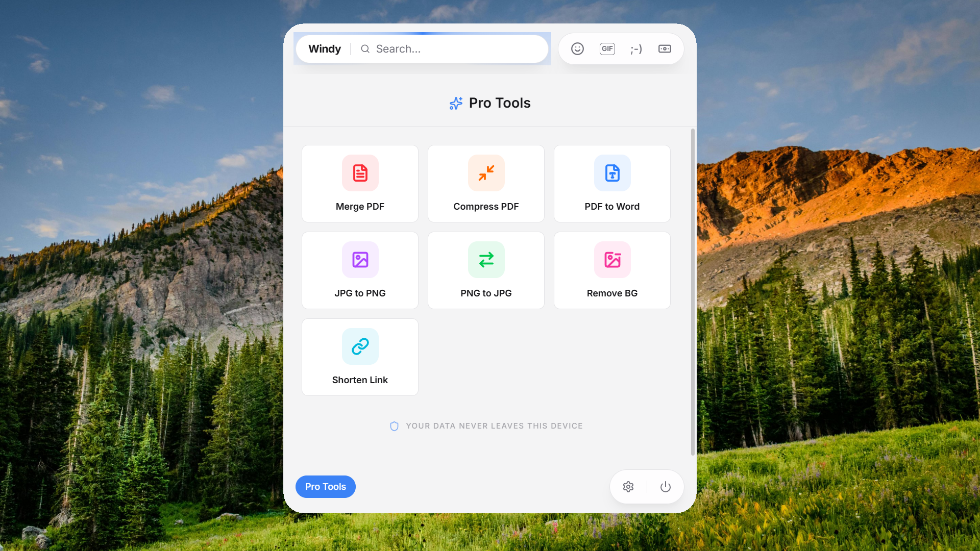This screenshot has height=551, width=980.
Task: Select the Merge PDF document icon
Action: [360, 173]
